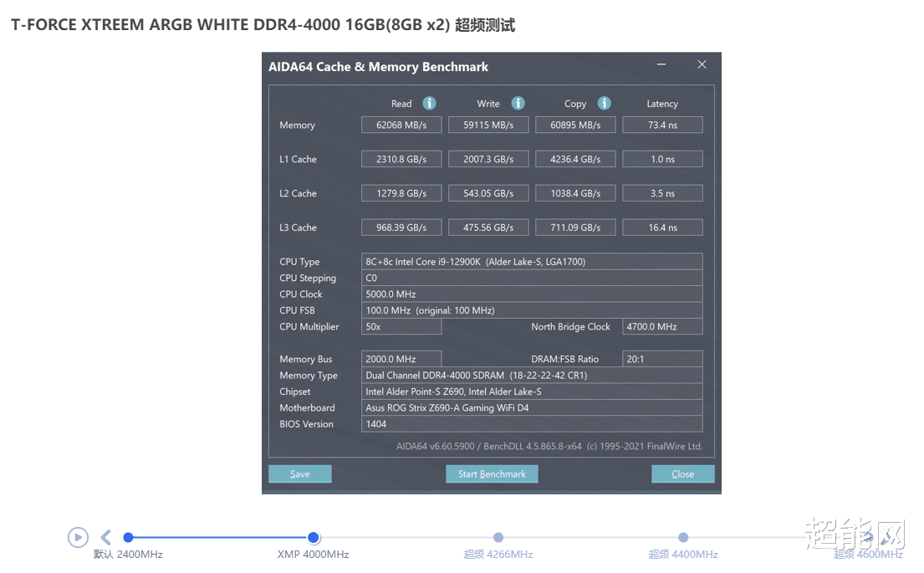Click the CPU Clock 5000.0 MHz field
The height and width of the screenshot is (573, 924).
(532, 294)
